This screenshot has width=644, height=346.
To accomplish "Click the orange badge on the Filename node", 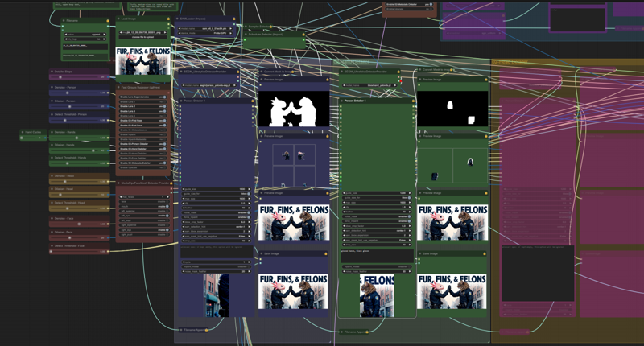I will [108, 21].
